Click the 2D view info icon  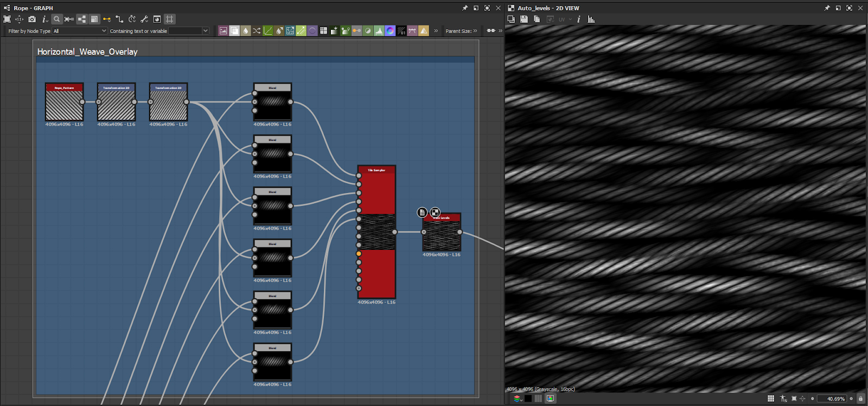click(579, 19)
